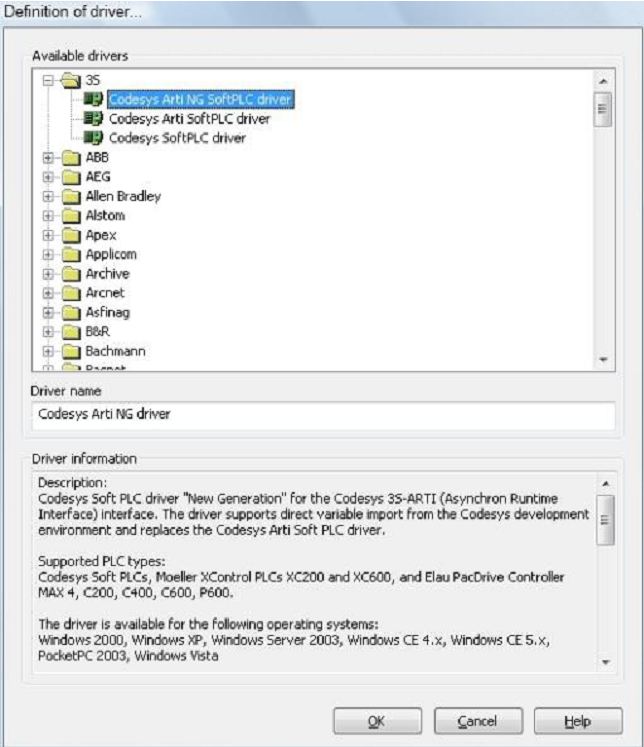Expand the Archive driver group

click(x=48, y=274)
